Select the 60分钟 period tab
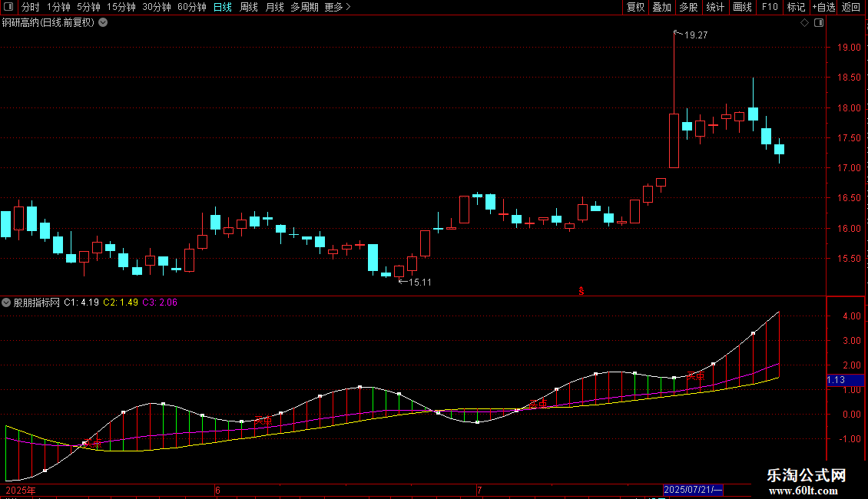This screenshot has height=499, width=868. point(192,7)
